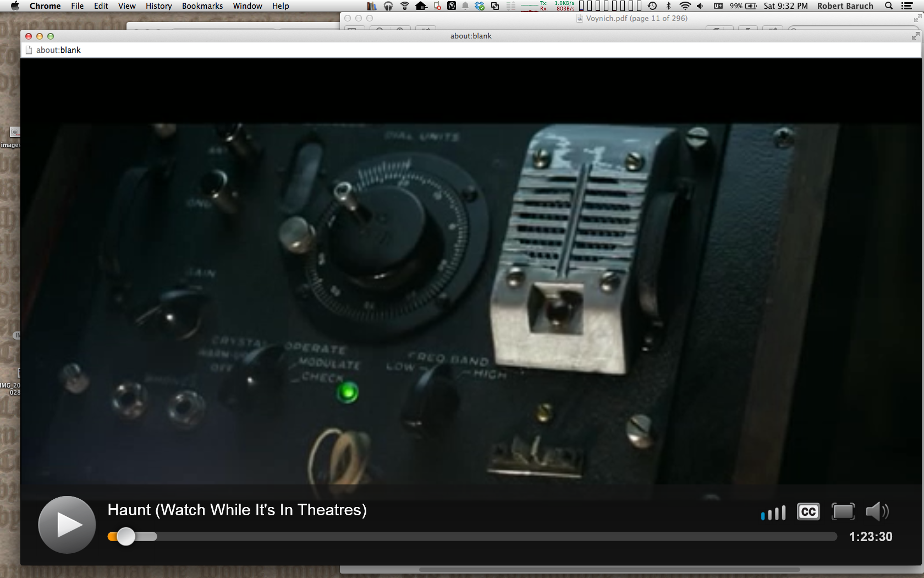
Task: Expand about:blank window to fullscreen
Action: tap(915, 36)
